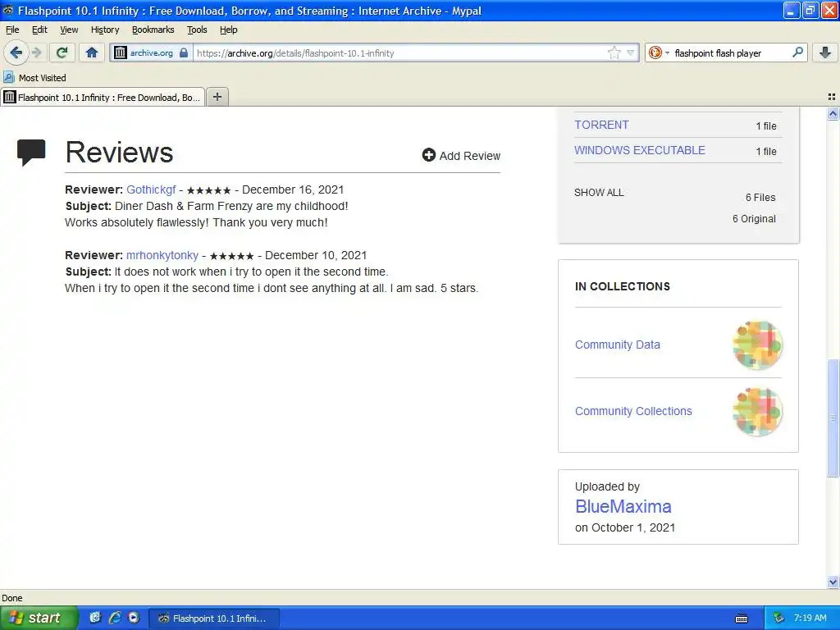Open the downloads arrow button
The width and height of the screenshot is (840, 630).
[x=825, y=52]
